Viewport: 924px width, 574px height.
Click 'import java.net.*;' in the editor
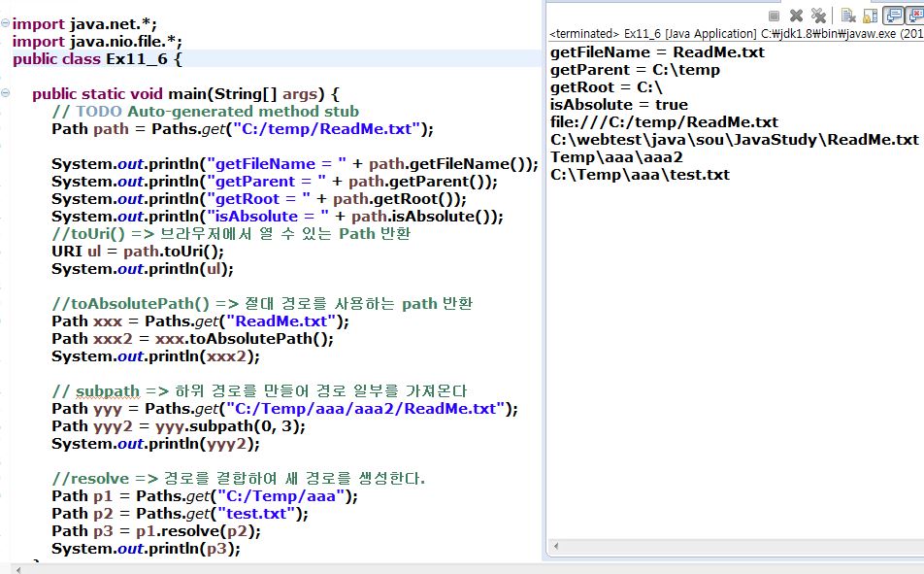click(x=84, y=24)
